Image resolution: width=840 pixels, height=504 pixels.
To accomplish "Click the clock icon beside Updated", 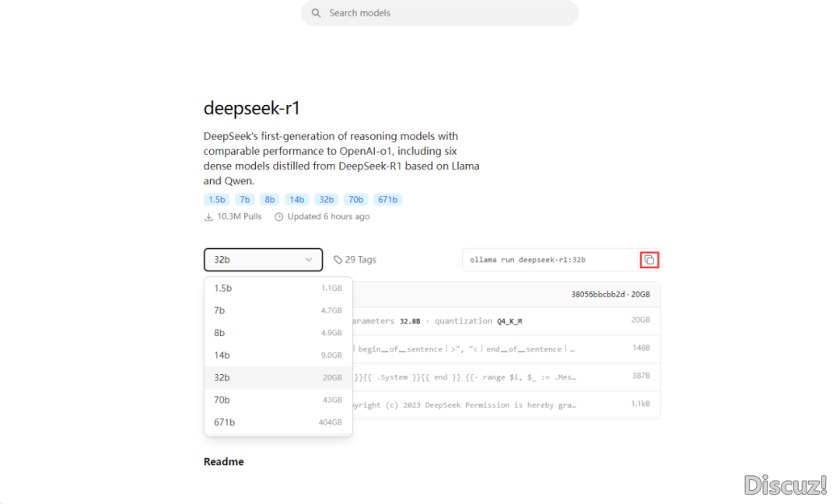I will click(x=279, y=217).
